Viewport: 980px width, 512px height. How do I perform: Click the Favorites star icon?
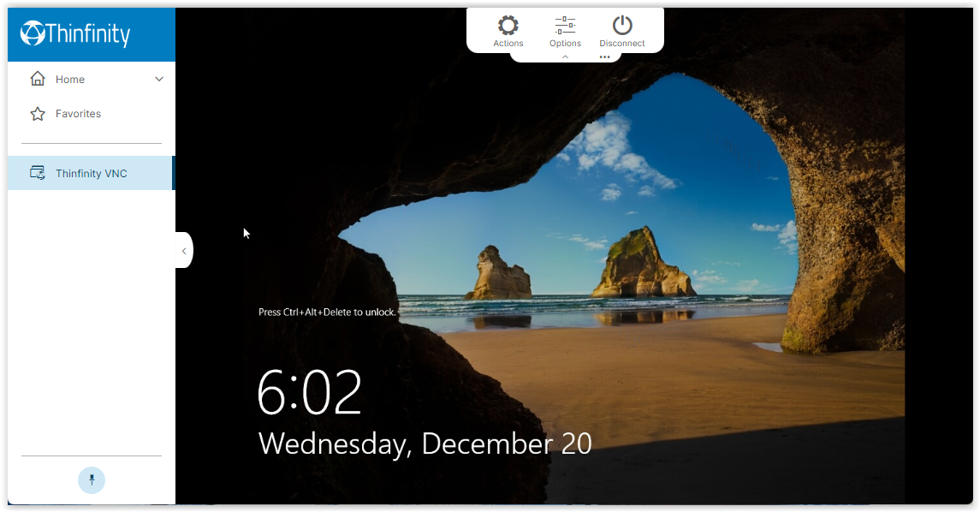(x=38, y=114)
